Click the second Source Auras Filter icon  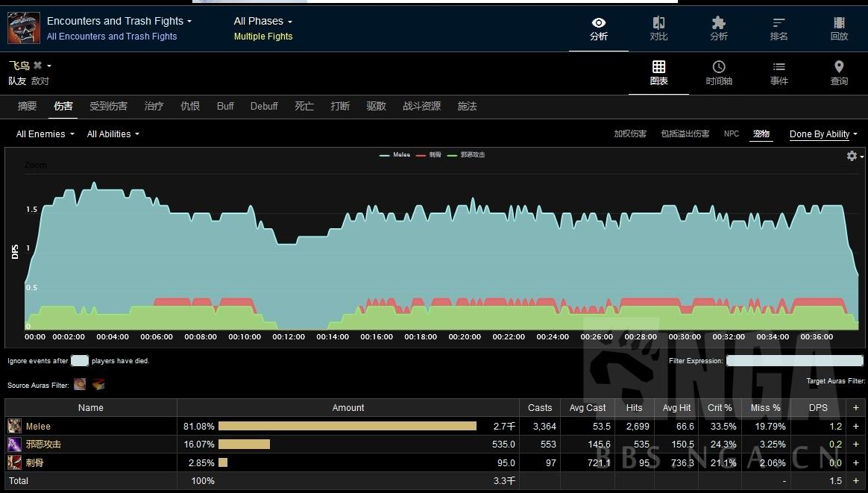pos(98,384)
